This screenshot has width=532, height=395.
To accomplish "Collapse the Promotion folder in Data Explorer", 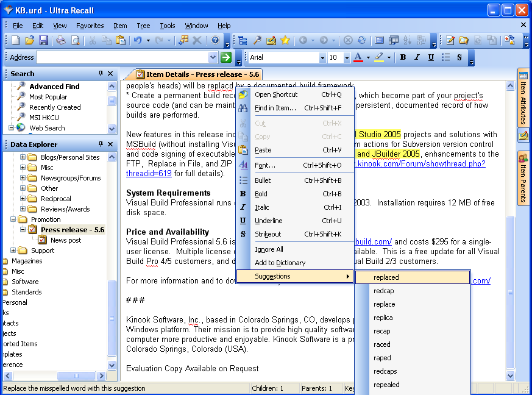I will [x=13, y=219].
